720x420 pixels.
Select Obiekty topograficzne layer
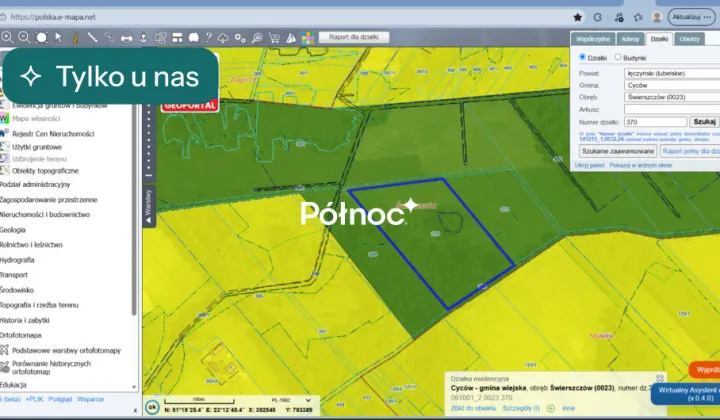(x=45, y=171)
